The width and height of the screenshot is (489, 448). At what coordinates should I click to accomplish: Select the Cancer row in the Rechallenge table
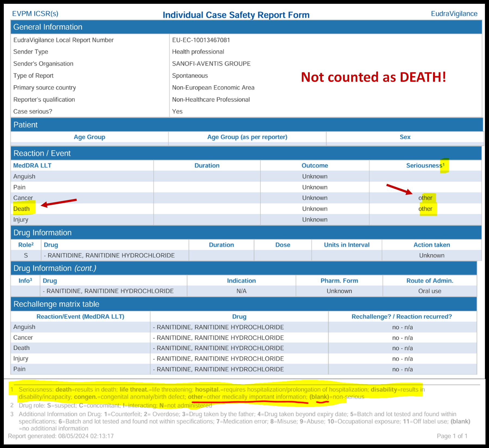coord(244,338)
